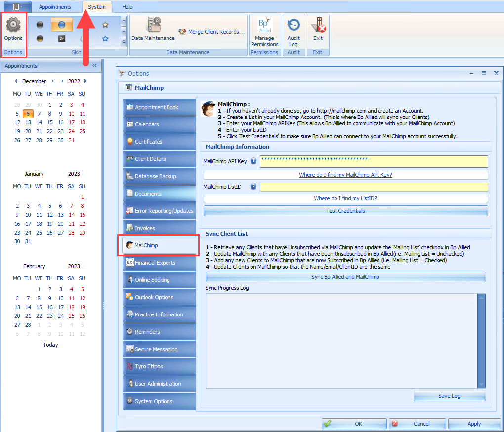Choose the gold star skin
Screen dimensions: 504x432
[x=105, y=25]
